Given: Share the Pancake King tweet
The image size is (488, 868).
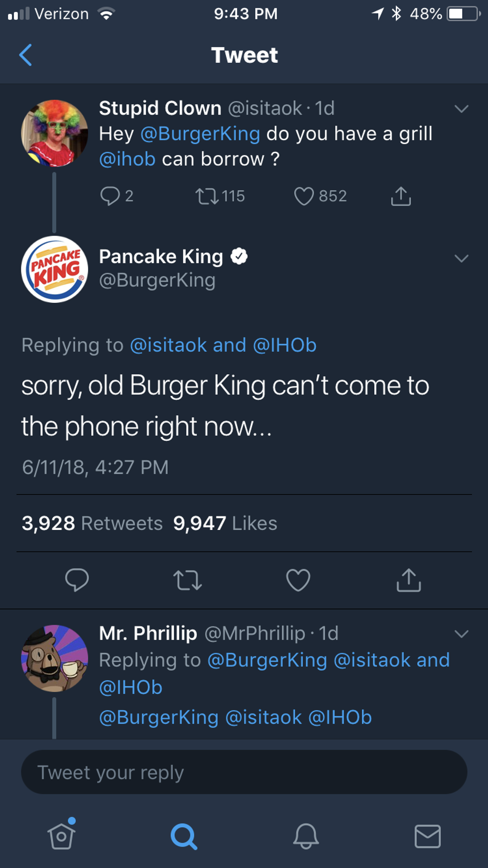Looking at the screenshot, I should pyautogui.click(x=409, y=580).
